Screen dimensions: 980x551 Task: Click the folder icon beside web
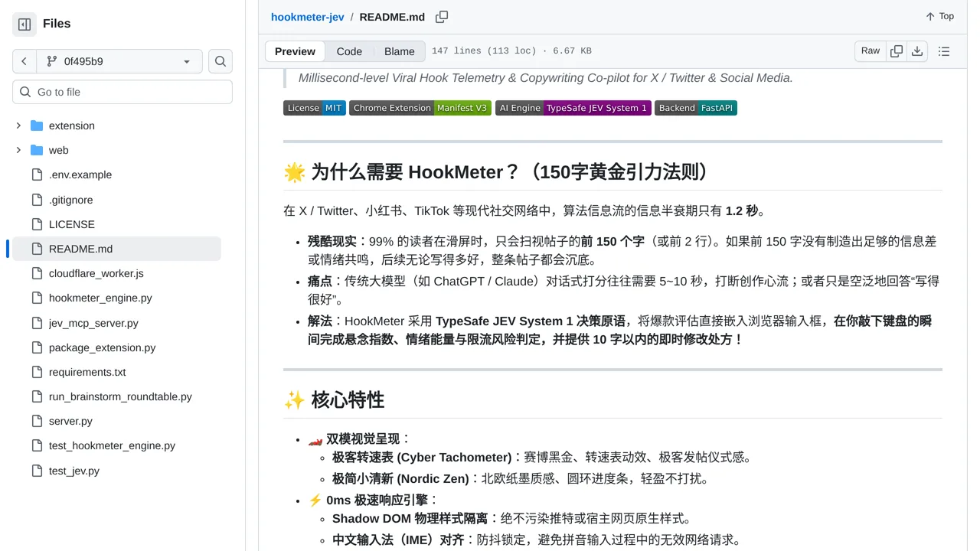point(37,150)
